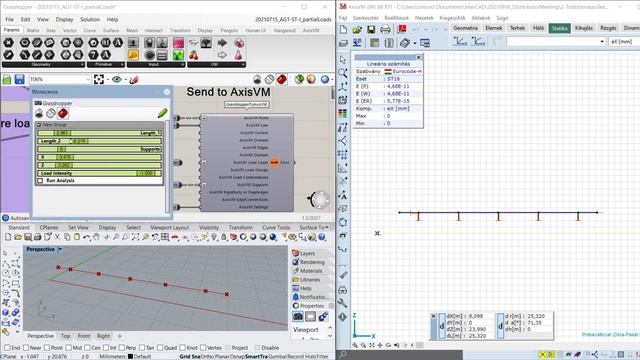Open Grasshopper zoom percentage dropdown
Viewport: 640px width, 360px height.
pos(88,79)
